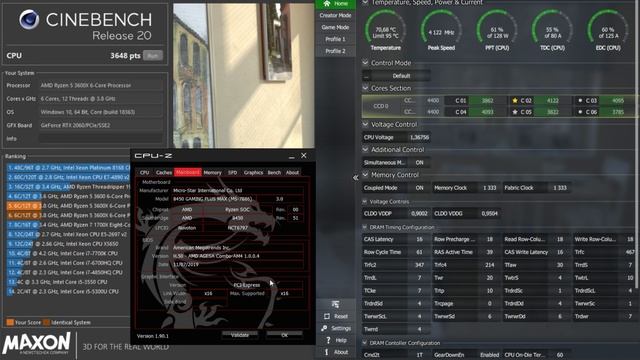Click the Peak Speed gauge

pos(441,29)
